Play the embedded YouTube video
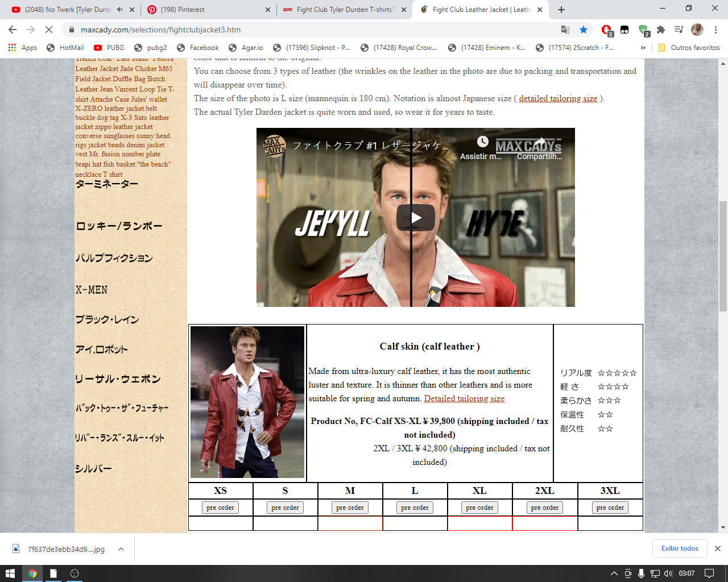Viewport: 728px width, 582px height. (416, 217)
